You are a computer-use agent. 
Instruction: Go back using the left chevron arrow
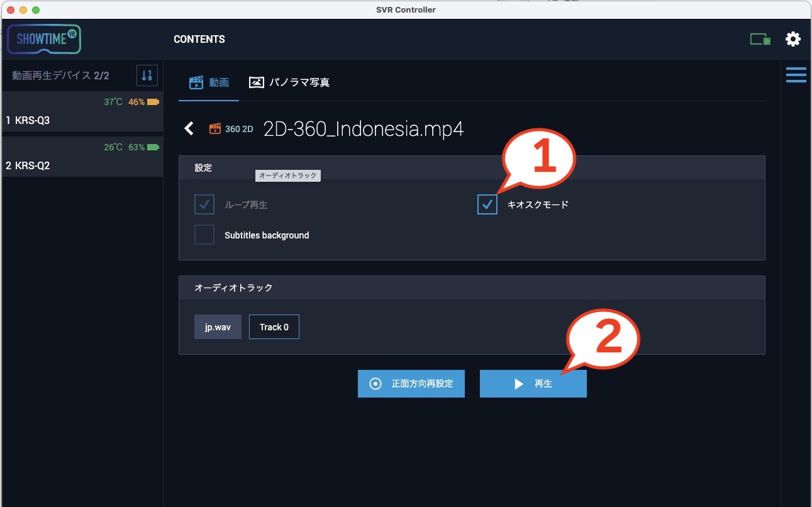pyautogui.click(x=189, y=129)
